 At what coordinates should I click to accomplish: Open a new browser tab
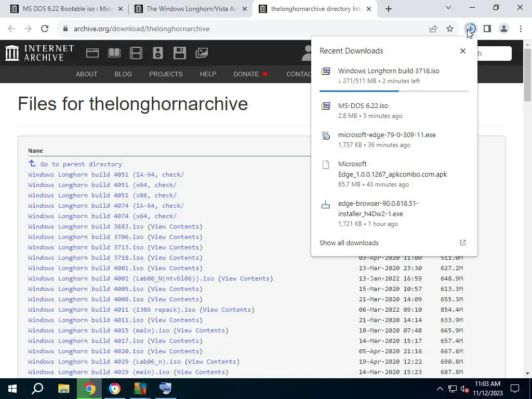[x=389, y=9]
